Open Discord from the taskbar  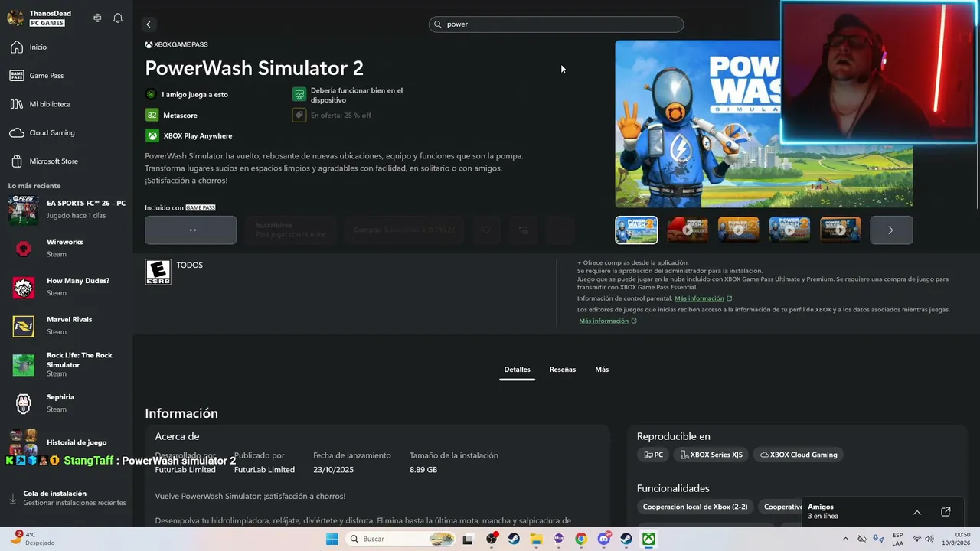603,539
